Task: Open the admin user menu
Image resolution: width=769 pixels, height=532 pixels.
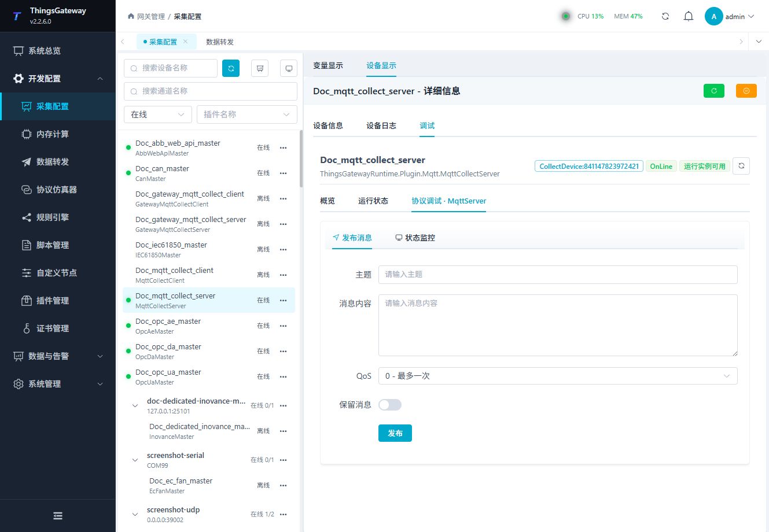Action: coord(730,16)
